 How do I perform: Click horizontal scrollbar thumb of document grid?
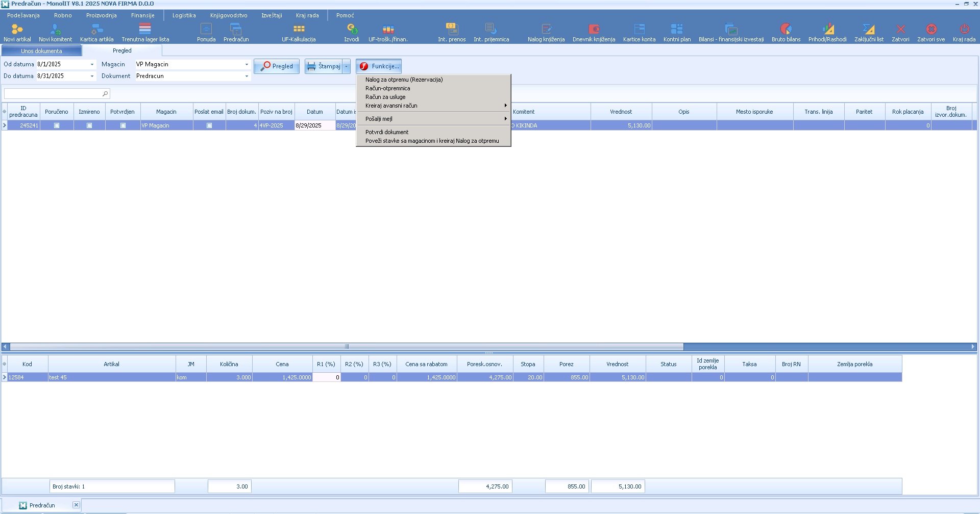coord(347,347)
